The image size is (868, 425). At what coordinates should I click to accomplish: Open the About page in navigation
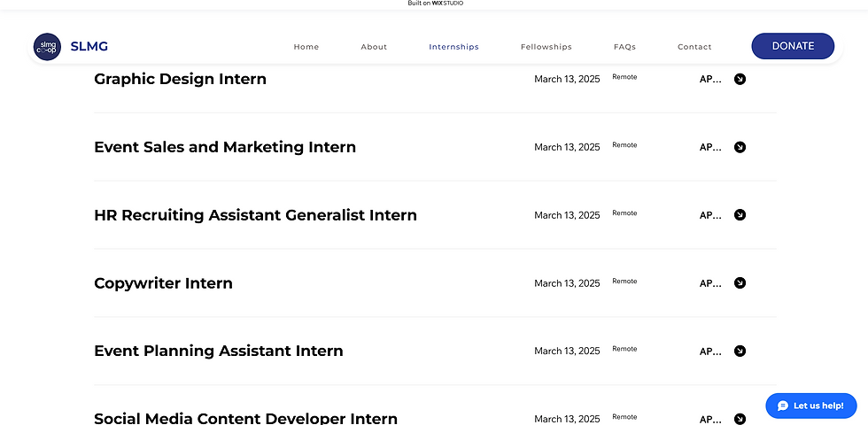click(x=374, y=47)
